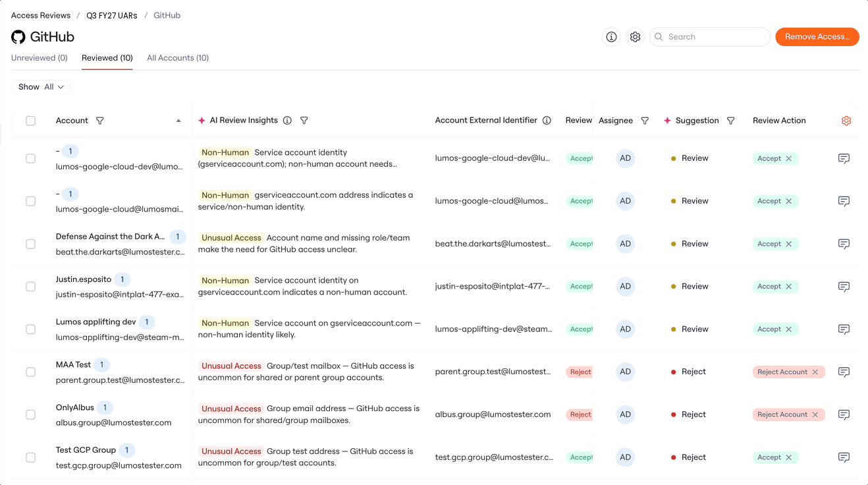Click the AD assignee avatar for Test GCP Group

(x=626, y=457)
